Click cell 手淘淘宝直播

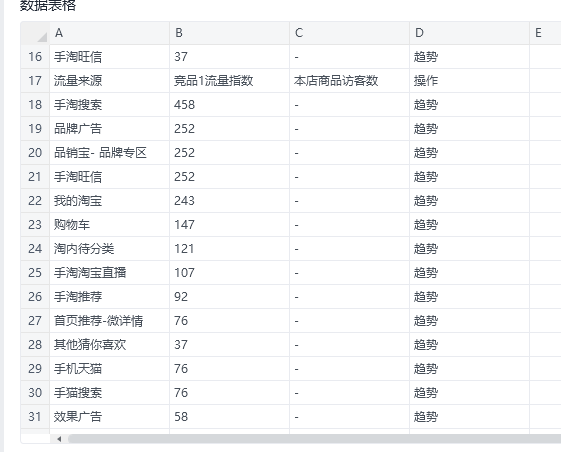[x=109, y=272]
